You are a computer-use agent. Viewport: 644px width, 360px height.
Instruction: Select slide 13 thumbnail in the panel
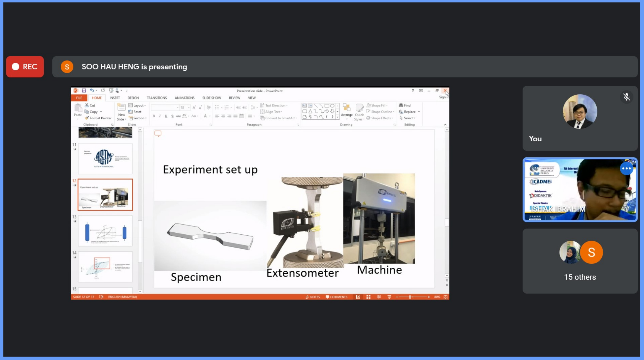(x=105, y=231)
